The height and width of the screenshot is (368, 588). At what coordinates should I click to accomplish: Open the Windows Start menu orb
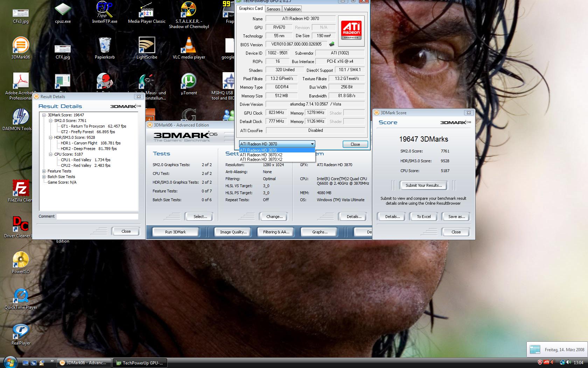[x=10, y=362]
